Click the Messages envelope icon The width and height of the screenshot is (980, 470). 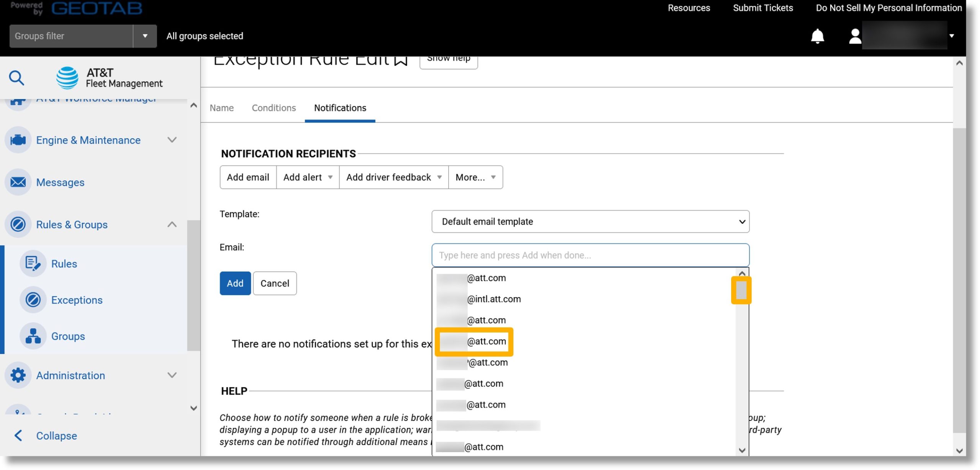tap(18, 182)
